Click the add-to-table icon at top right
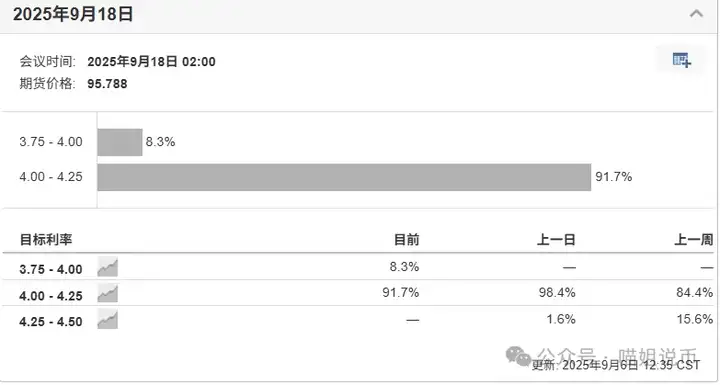This screenshot has height=385, width=720. (x=681, y=60)
